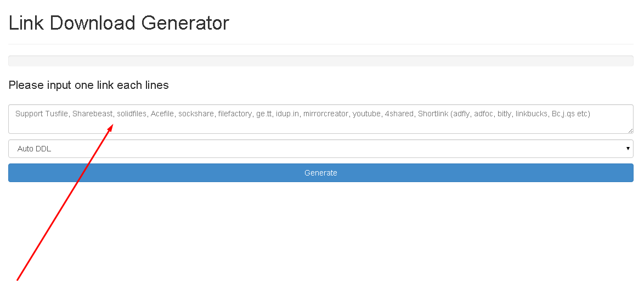Click 'filefactory' inside the textarea
This screenshot has width=644, height=294.
(x=235, y=114)
